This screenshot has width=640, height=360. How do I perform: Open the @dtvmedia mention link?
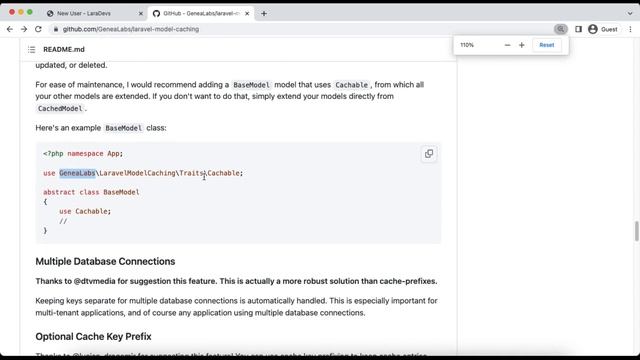[x=95, y=281]
